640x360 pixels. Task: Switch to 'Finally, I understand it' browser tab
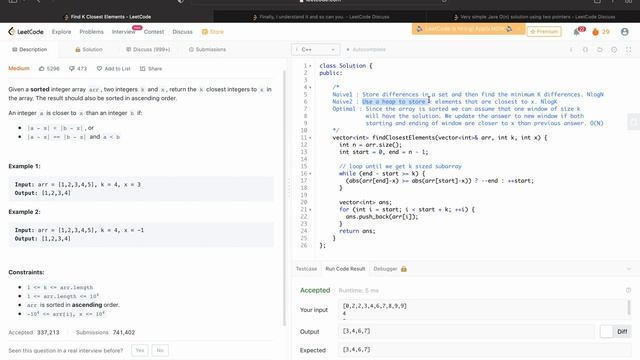pyautogui.click(x=320, y=17)
